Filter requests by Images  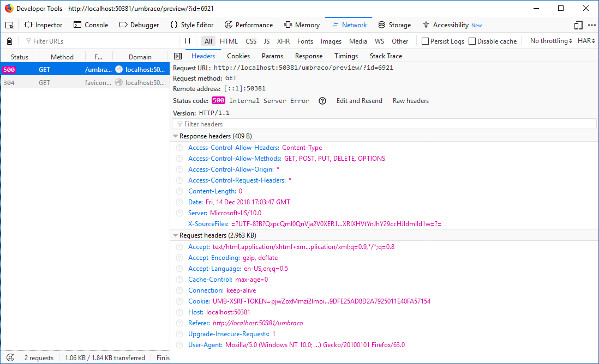[331, 41]
